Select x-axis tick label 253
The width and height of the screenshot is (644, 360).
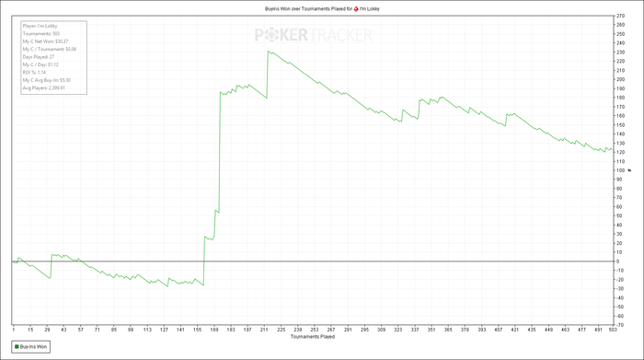tap(315, 330)
